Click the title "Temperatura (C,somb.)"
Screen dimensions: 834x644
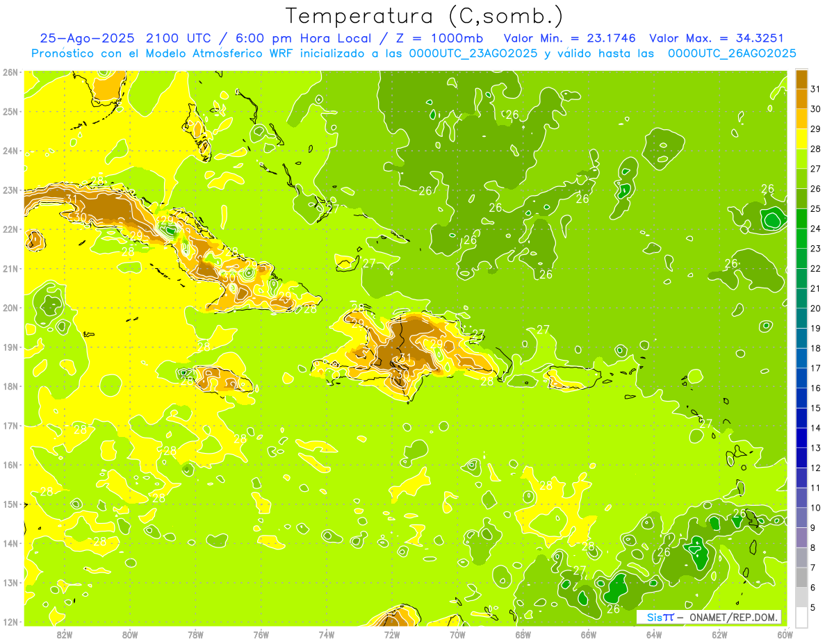(x=425, y=16)
